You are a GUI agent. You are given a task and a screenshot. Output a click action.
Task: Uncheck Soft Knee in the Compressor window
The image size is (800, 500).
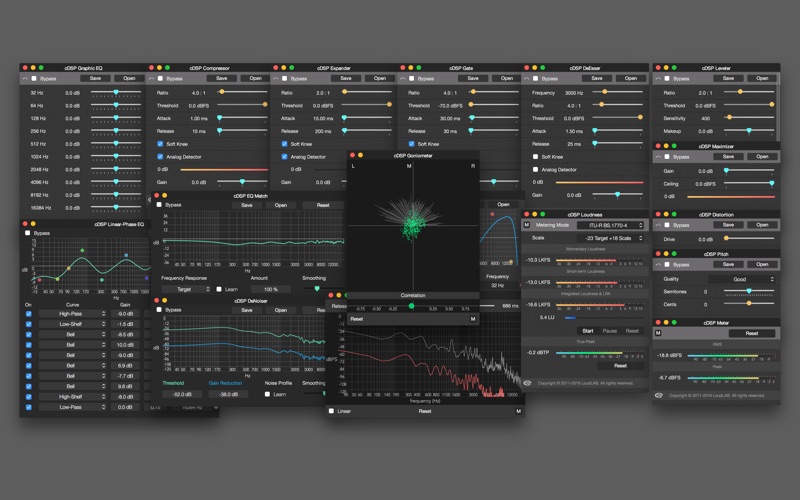[160, 144]
